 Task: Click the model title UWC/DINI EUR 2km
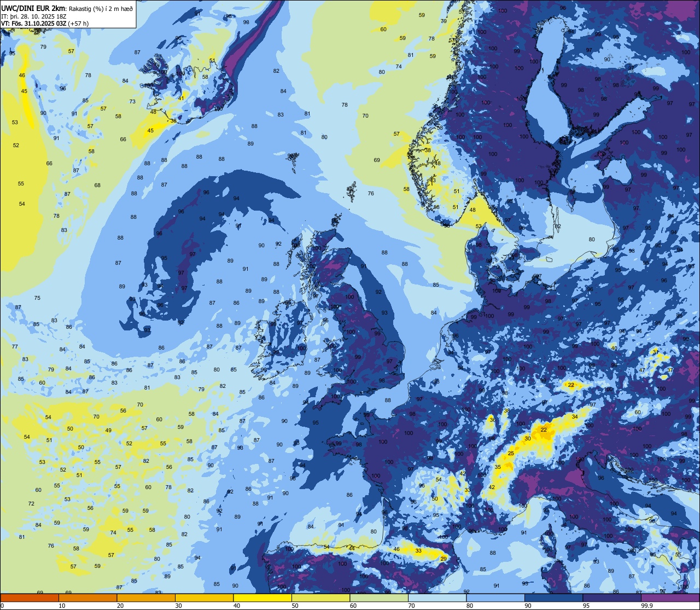pyautogui.click(x=33, y=8)
